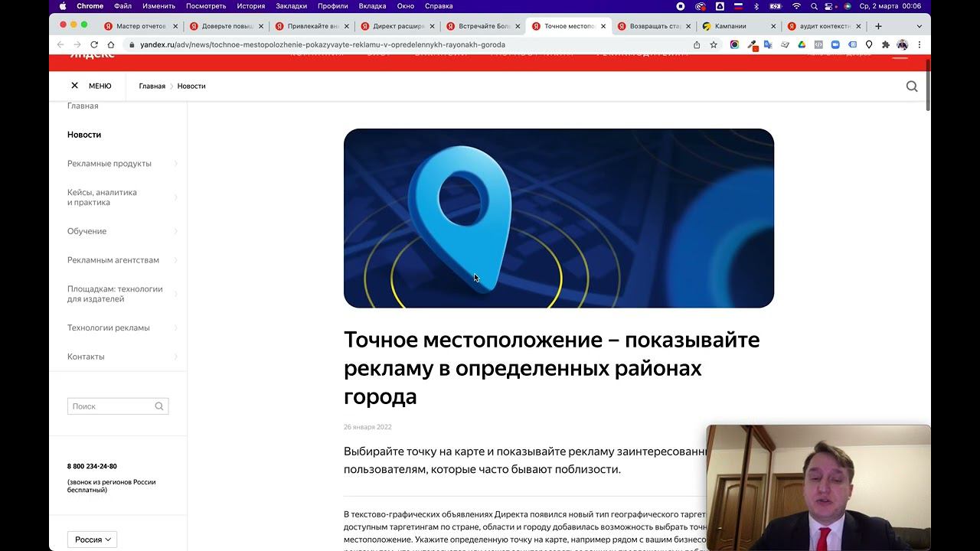
Task: Click the magnifier in the sidebar search box
Action: (159, 406)
